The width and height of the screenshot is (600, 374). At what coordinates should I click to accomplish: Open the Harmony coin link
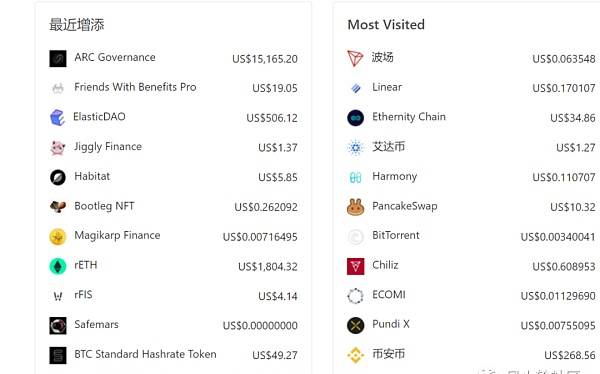(395, 176)
